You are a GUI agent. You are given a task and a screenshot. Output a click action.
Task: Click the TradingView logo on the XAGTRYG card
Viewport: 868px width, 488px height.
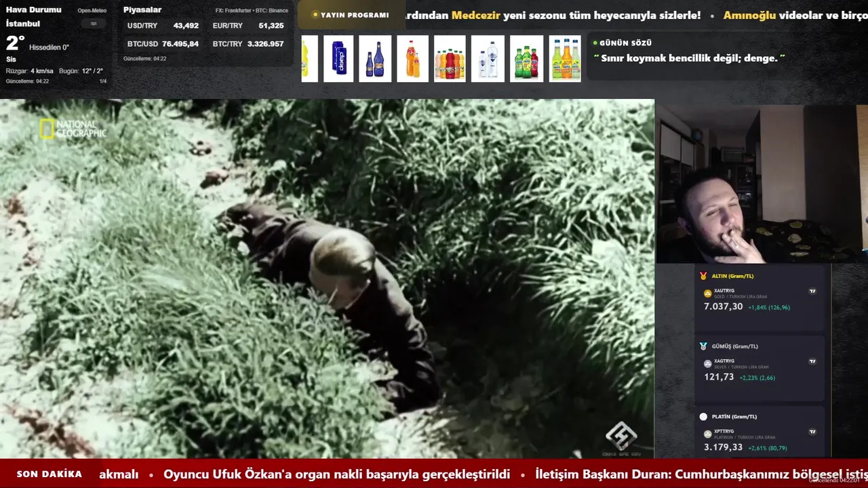[x=812, y=362]
